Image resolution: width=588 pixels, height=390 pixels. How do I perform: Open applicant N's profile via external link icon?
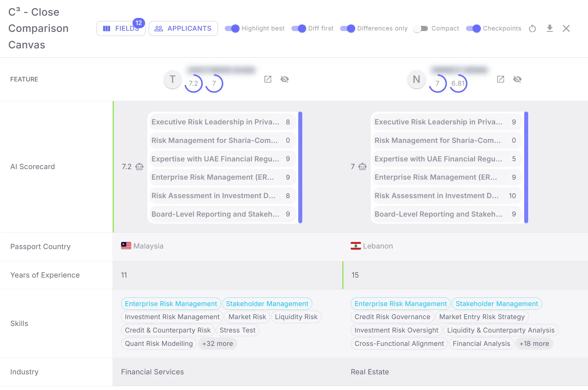tap(501, 79)
